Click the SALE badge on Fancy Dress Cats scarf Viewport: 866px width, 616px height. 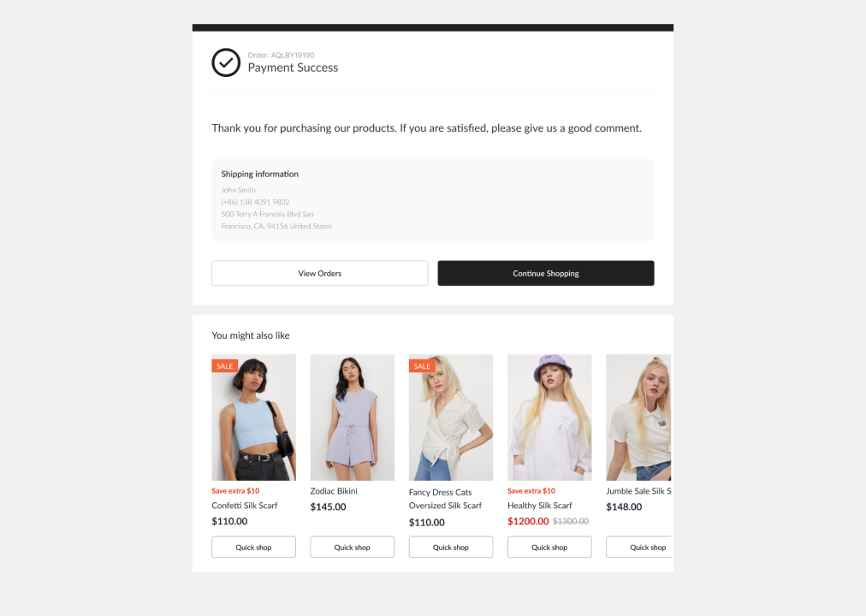[x=422, y=366]
